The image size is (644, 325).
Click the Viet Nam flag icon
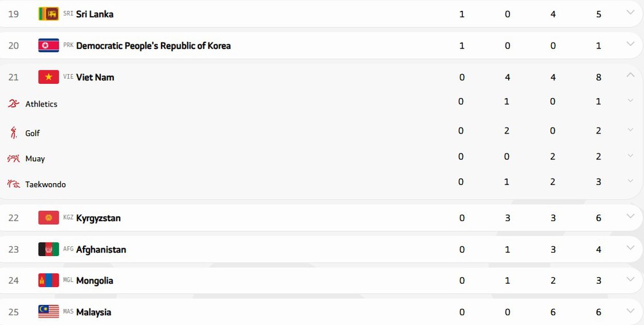(x=48, y=77)
